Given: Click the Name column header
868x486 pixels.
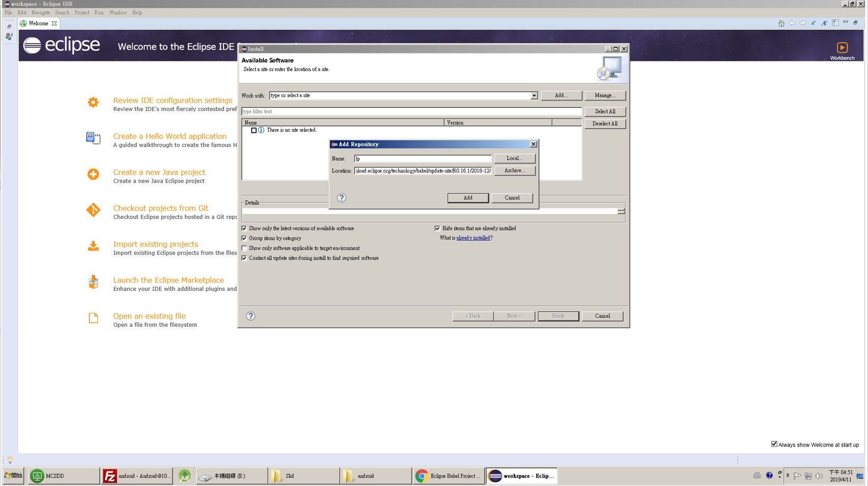Looking at the screenshot, I should pos(343,123).
